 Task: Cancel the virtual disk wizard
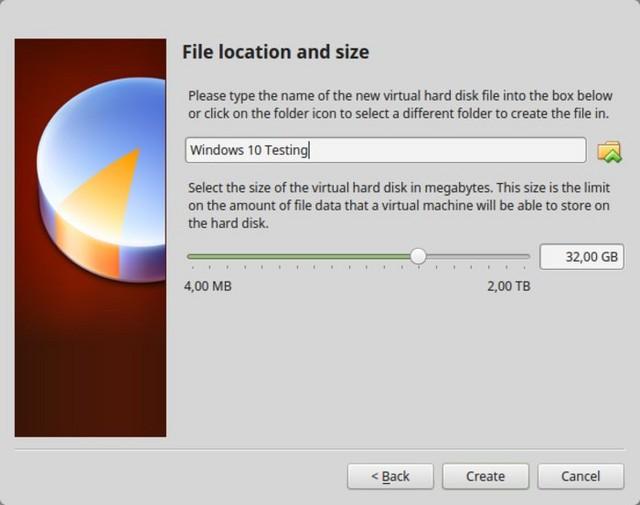click(580, 476)
